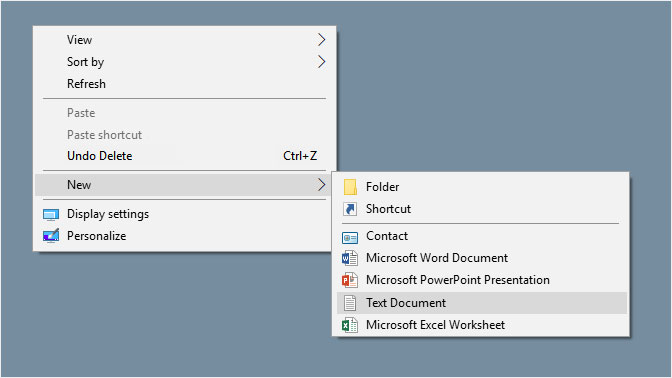Click the New submenu chevron
The width and height of the screenshot is (672, 378).
click(321, 185)
